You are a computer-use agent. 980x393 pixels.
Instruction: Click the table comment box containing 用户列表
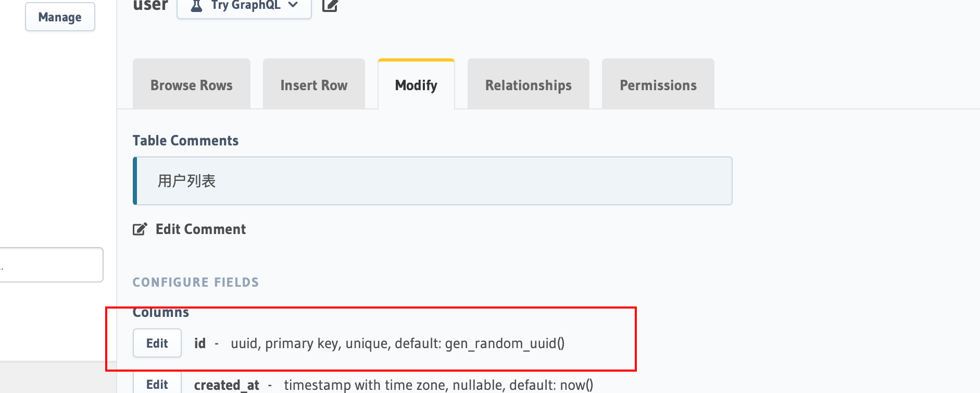pos(433,181)
